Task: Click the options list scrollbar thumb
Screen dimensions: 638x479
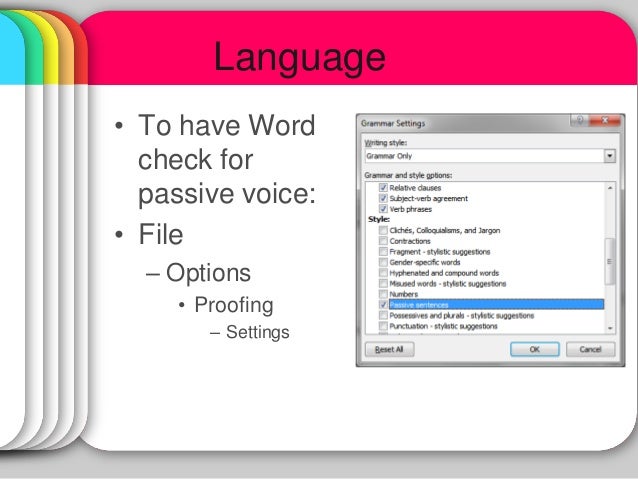Action: coord(610,261)
